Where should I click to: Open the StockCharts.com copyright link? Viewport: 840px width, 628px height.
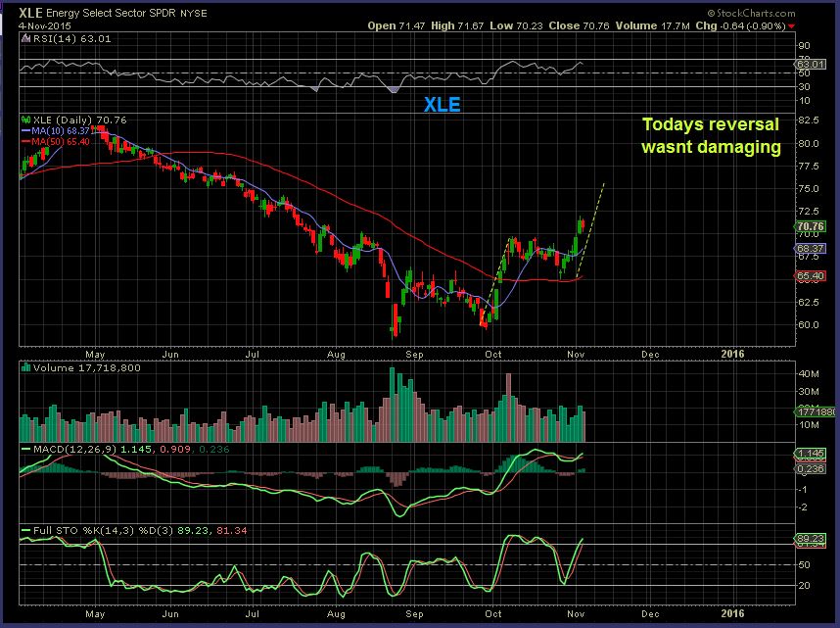click(751, 13)
